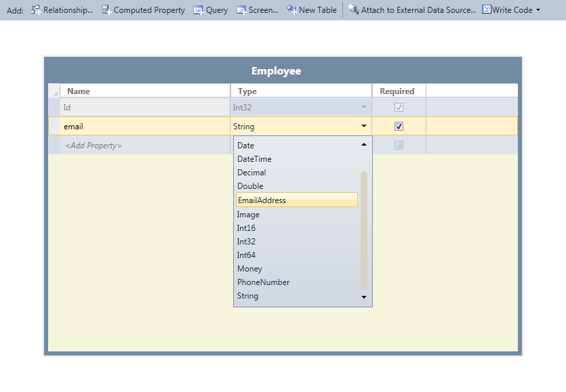Select the New Table icon
Screen dimensions: 566x392
coord(289,10)
